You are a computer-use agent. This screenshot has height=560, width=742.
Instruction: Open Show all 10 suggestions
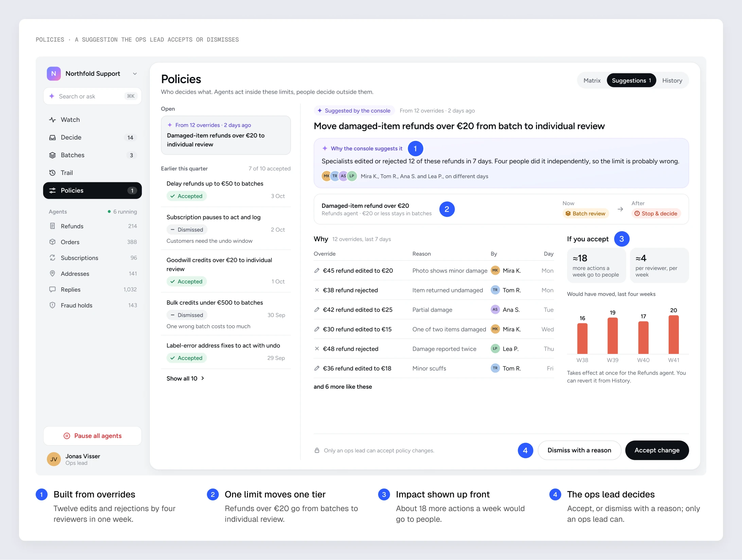185,378
